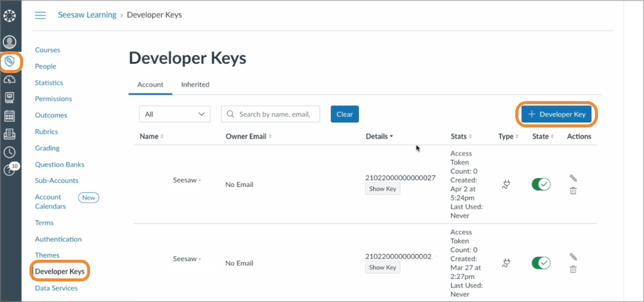This screenshot has height=302, width=644.
Task: Click the + Developer Key button
Action: 557,114
